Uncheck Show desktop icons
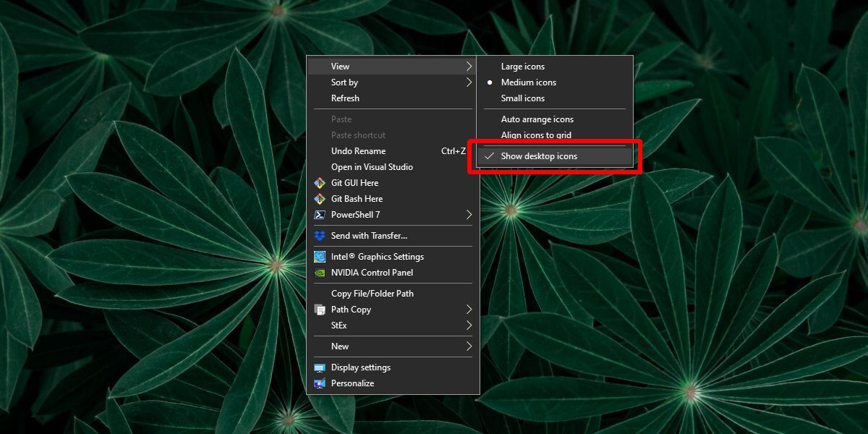Viewport: 868px width, 434px height. coord(539,156)
